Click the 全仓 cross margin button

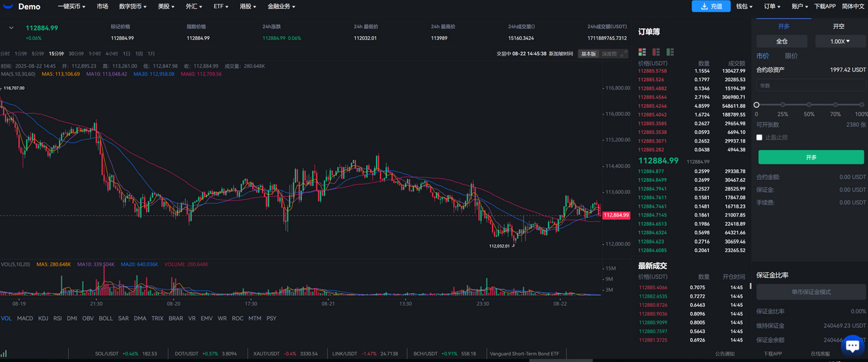(x=782, y=41)
